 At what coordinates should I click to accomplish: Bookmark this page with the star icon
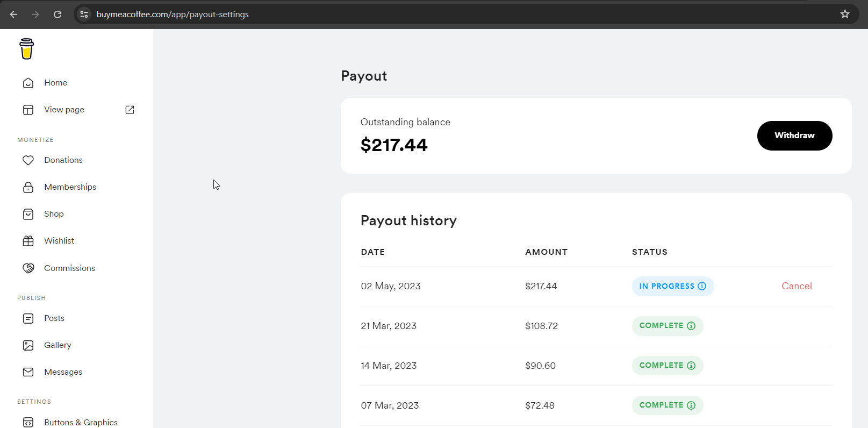click(x=845, y=14)
